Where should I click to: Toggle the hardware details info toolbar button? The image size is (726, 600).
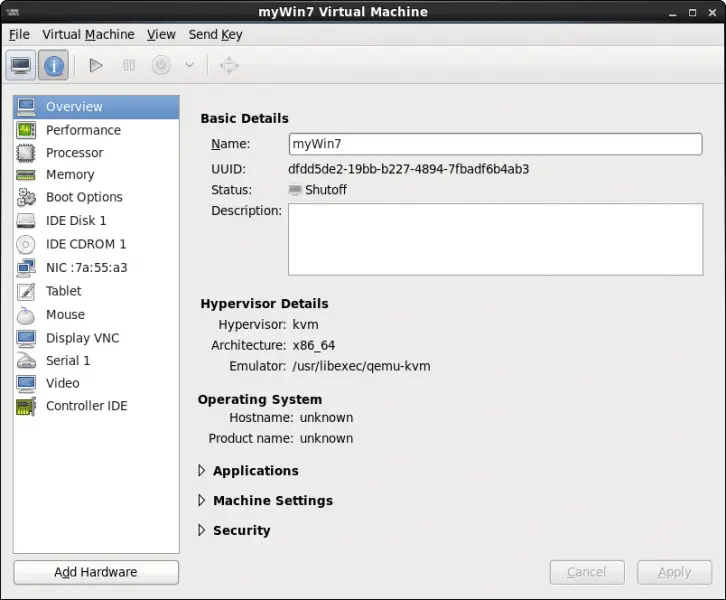coord(54,66)
